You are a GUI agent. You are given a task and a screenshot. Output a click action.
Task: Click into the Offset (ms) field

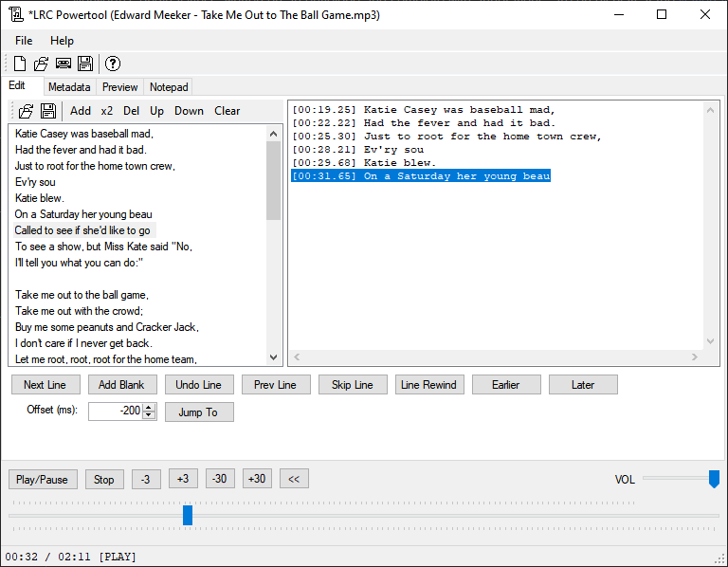[x=115, y=411]
